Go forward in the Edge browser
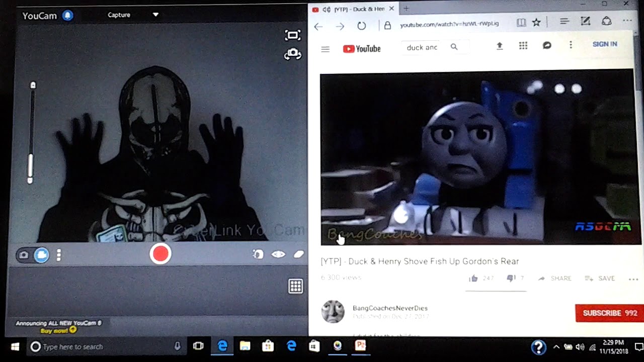The height and width of the screenshot is (362, 644). tap(340, 26)
